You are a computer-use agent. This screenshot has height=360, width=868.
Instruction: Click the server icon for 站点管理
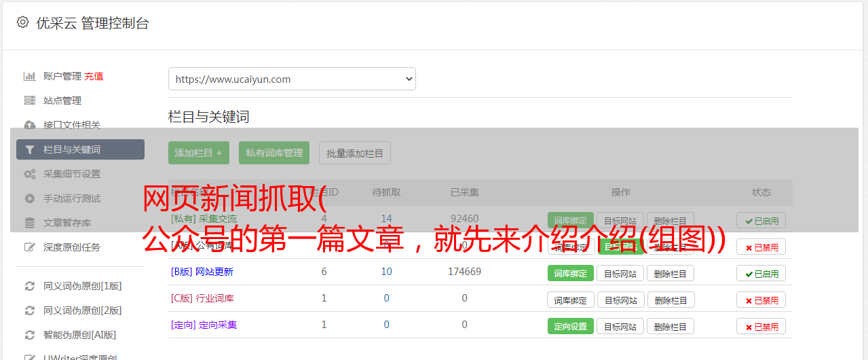pos(30,101)
